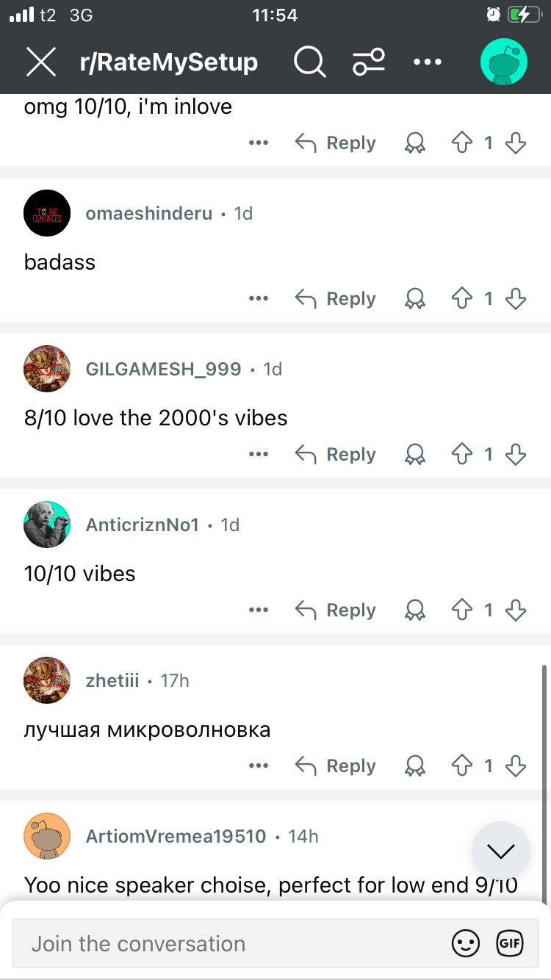The image size is (551, 980).
Task: Open the three-dot overflow menu in header
Action: [x=428, y=62]
